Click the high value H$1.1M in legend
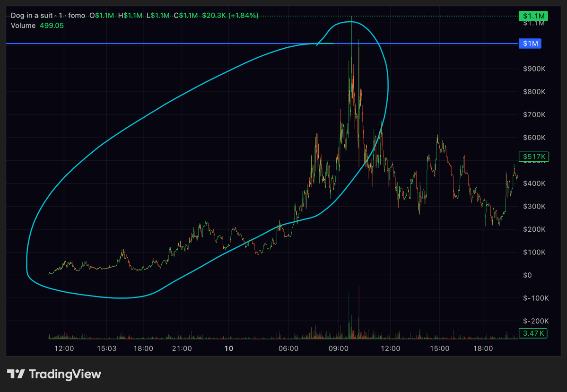 [x=130, y=16]
